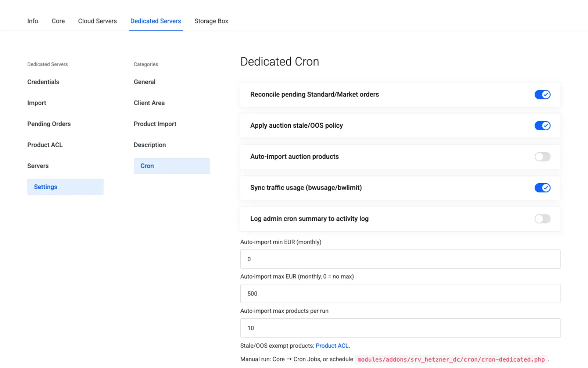The width and height of the screenshot is (588, 368).
Task: Click the Dedicated Cron heading
Action: [x=280, y=61]
